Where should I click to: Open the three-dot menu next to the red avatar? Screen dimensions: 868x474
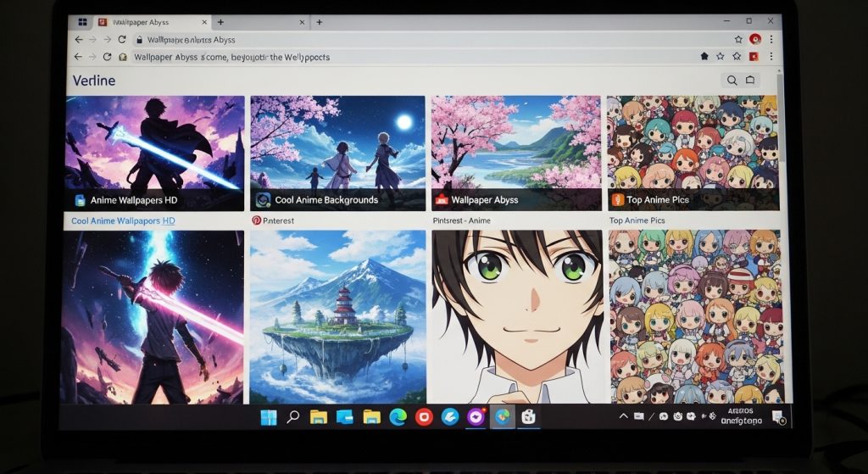[771, 39]
